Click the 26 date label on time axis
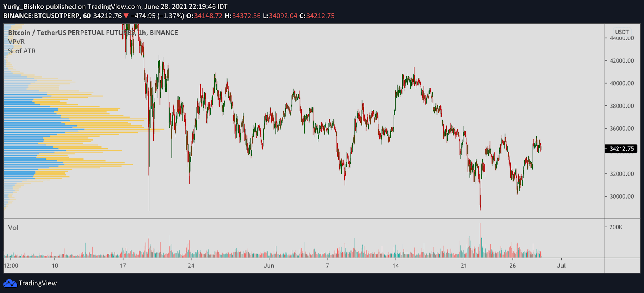 click(512, 266)
